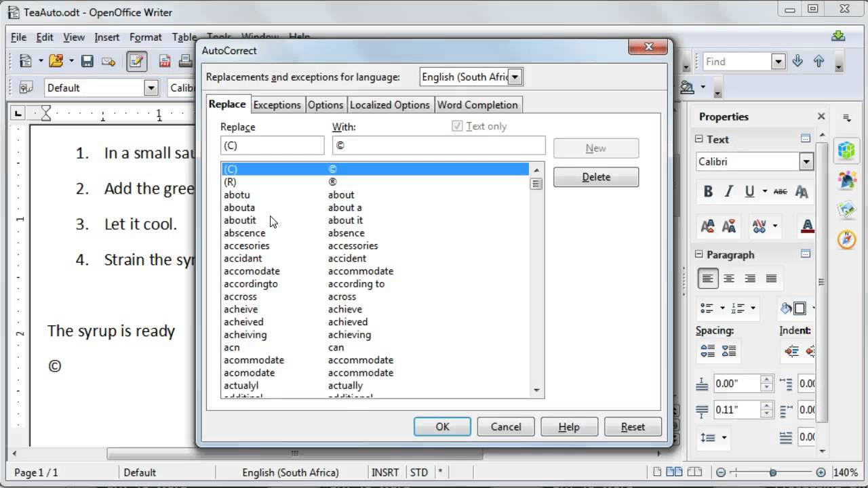Click the paragraph Background Color bucket icon
This screenshot has height=488, width=868.
[x=687, y=87]
